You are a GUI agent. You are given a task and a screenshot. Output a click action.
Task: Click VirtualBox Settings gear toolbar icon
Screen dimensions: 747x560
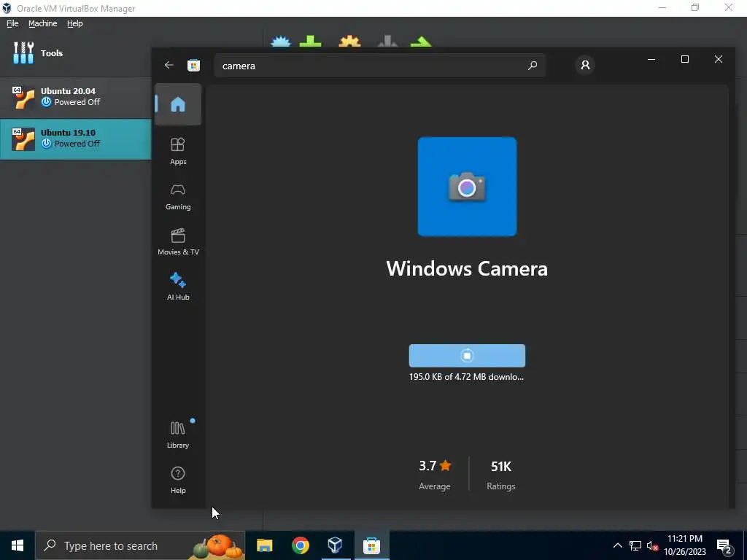[x=349, y=41]
